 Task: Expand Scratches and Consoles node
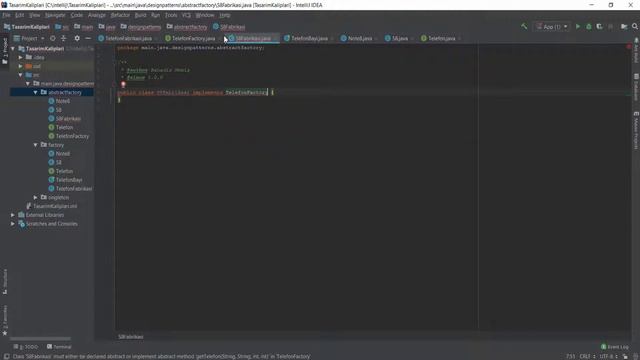coord(13,224)
